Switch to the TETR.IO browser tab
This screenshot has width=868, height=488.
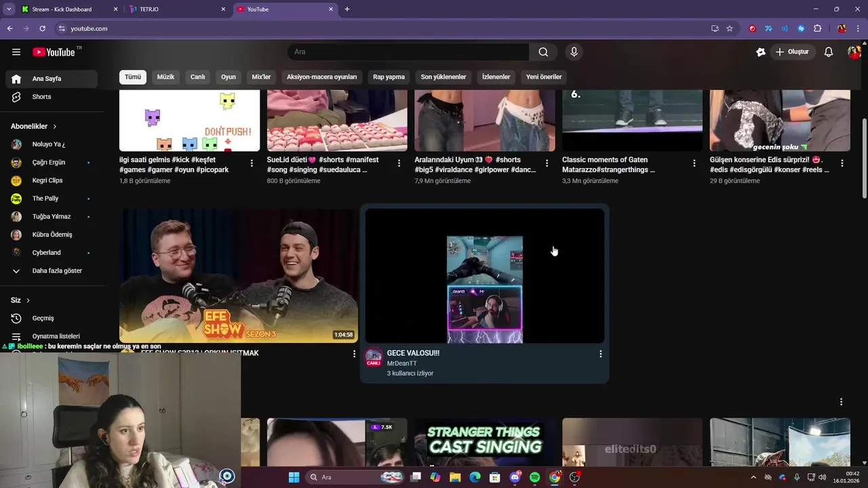pos(176,9)
